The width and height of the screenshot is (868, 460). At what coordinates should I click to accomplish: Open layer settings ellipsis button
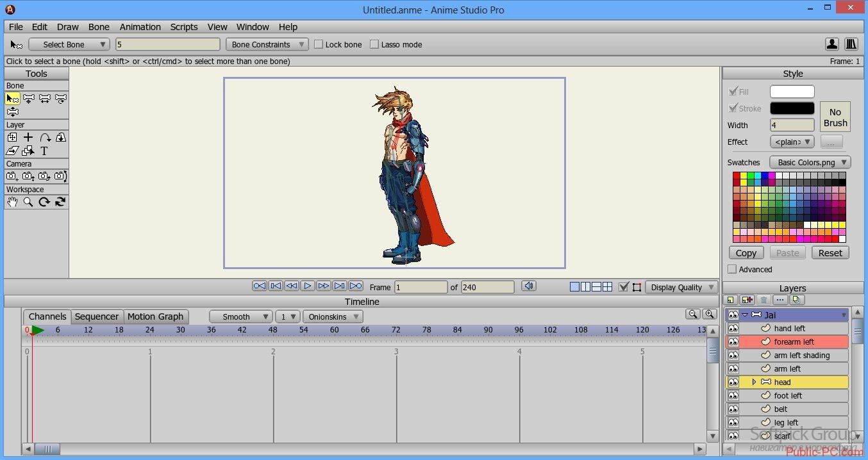(780, 300)
